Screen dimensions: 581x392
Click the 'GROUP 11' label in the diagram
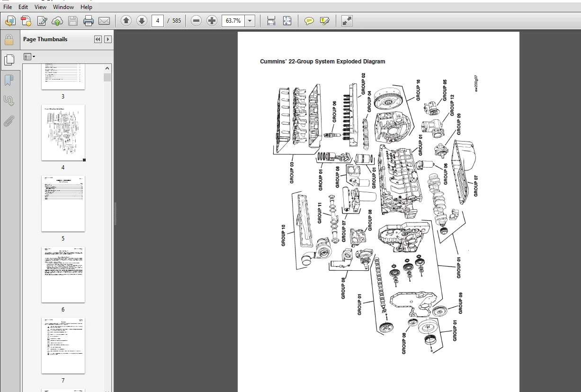(320, 213)
